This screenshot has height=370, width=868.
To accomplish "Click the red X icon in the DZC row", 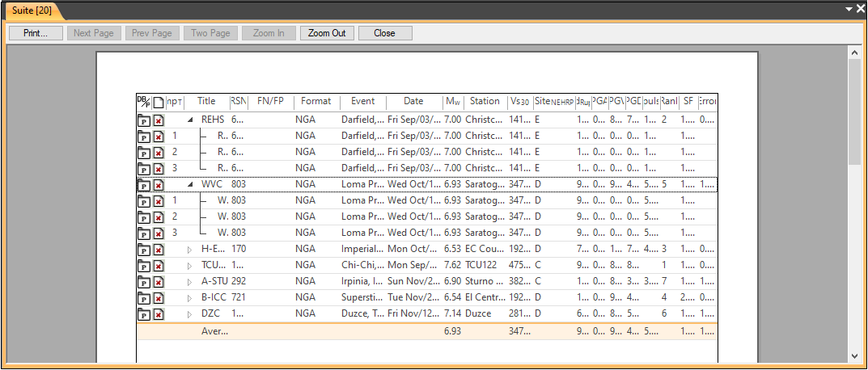I will coord(159,314).
